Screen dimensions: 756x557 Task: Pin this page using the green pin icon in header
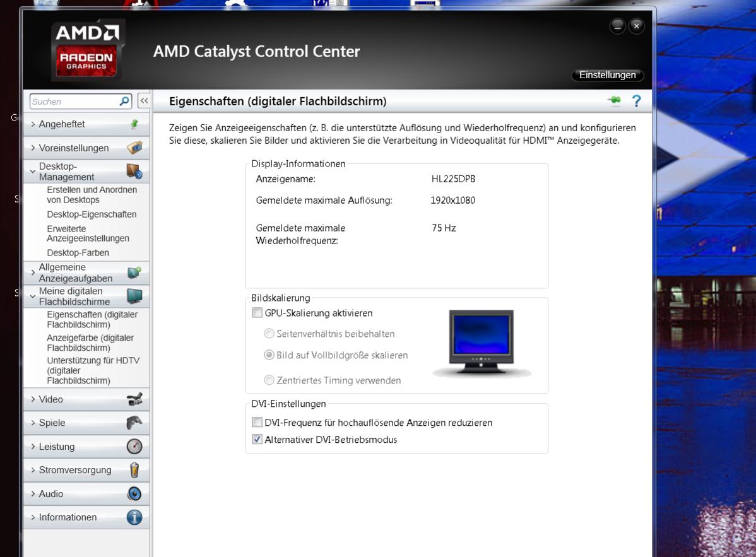[614, 100]
